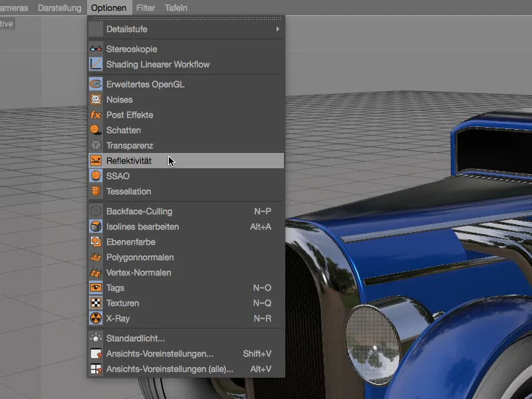532x399 pixels.
Task: Click the Shading Linearer Workflow graph icon
Action: click(96, 65)
